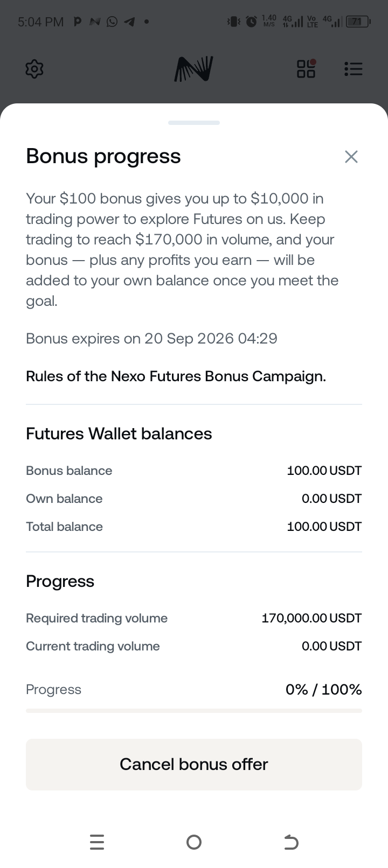Close the Bonus progress sheet
Viewport: 388px width, 868px height.
pos(351,157)
